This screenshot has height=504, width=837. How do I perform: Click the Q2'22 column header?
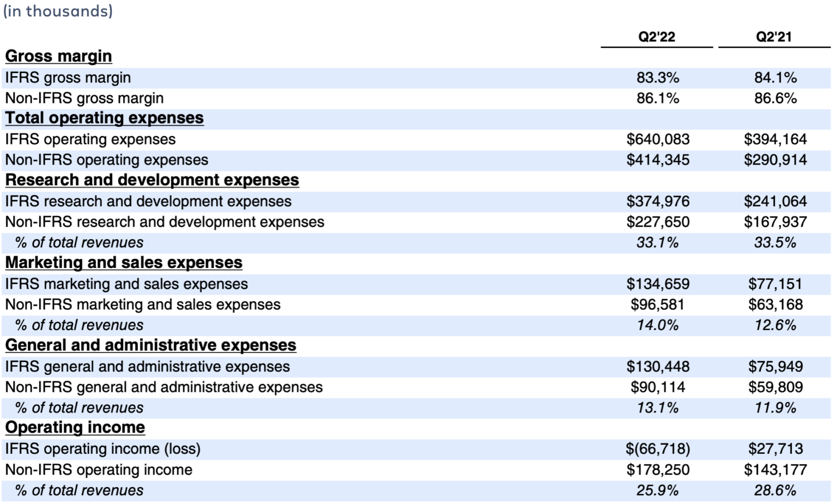(656, 38)
